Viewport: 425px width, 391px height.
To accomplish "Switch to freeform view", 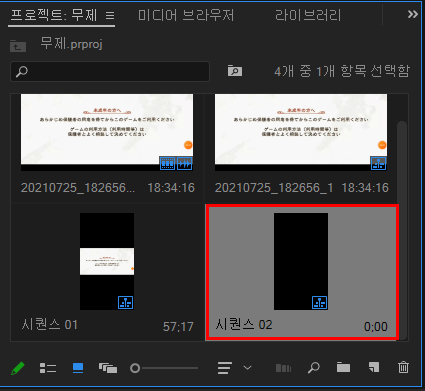I will tap(108, 368).
